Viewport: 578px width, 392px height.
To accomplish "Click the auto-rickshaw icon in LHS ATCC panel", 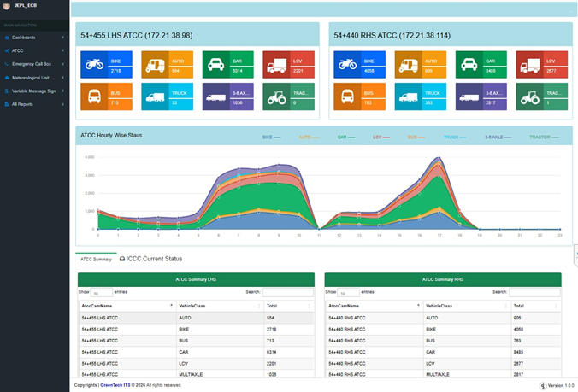I will [x=155, y=65].
